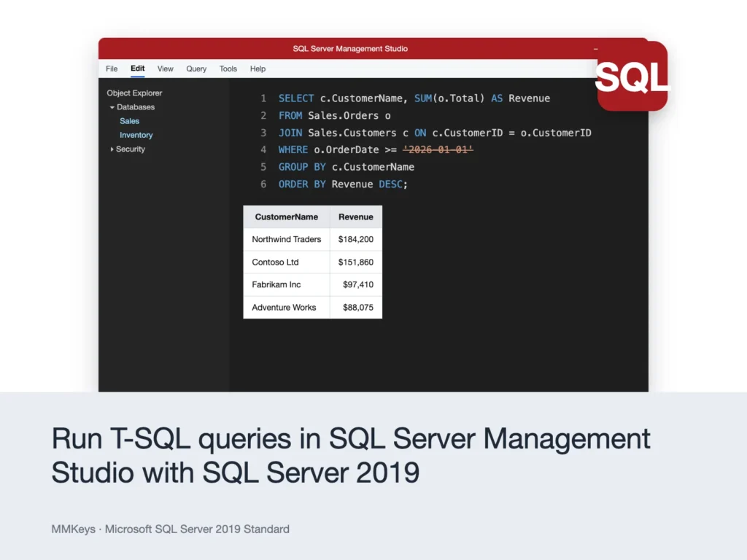747x560 pixels.
Task: Click the JOIN keyword on line 3
Action: 290,133
